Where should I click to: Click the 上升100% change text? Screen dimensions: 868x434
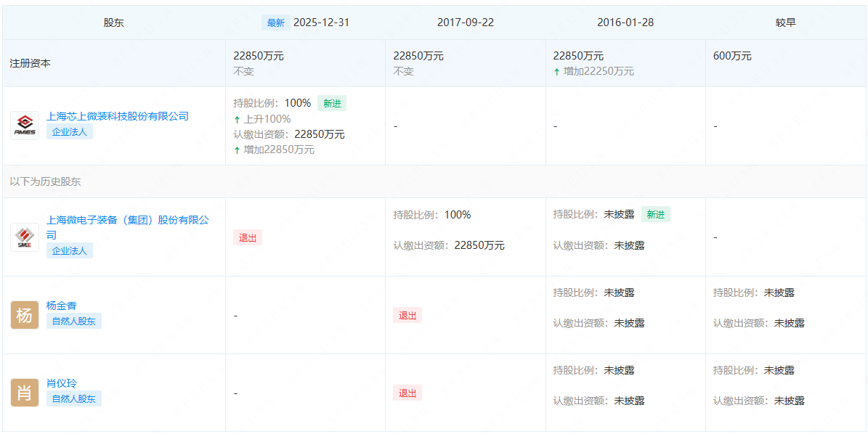267,119
